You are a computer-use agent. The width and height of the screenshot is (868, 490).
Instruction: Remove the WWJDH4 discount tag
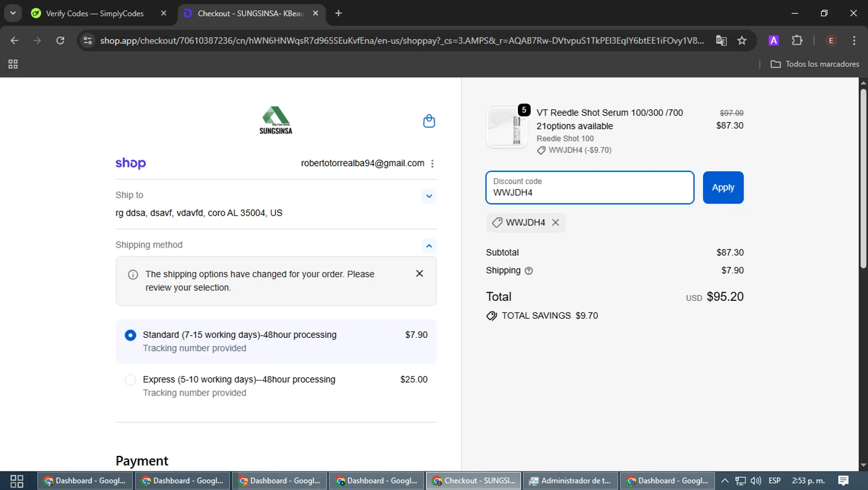pos(556,222)
